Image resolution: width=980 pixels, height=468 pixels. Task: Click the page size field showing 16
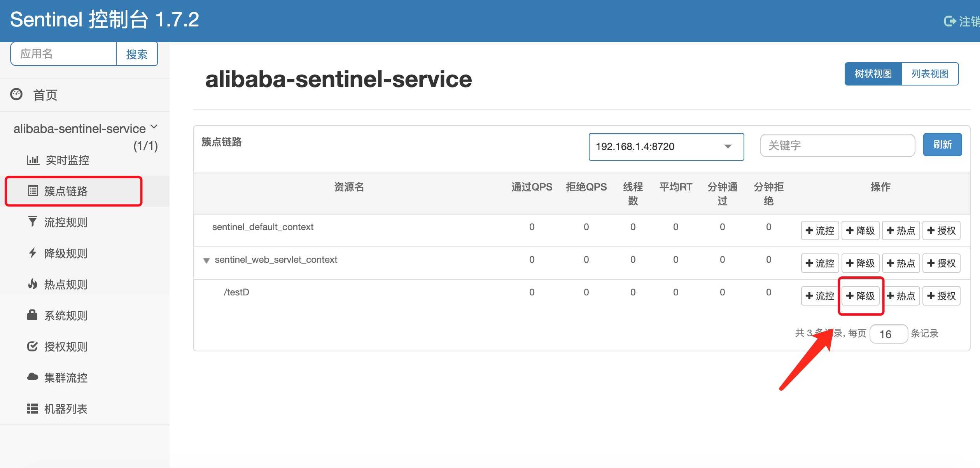tap(889, 334)
